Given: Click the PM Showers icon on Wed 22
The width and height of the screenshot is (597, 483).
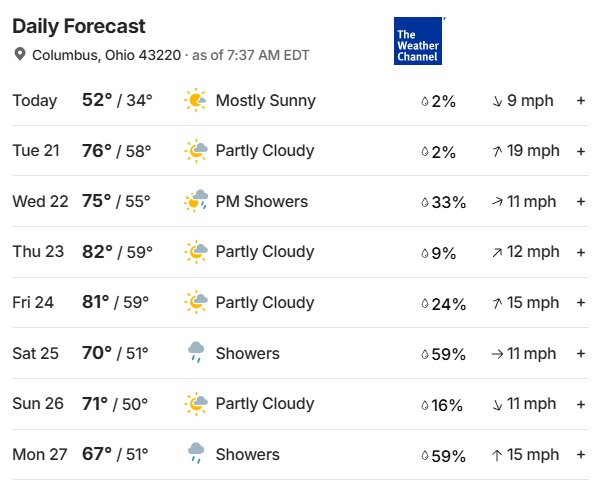Looking at the screenshot, I should (x=196, y=201).
